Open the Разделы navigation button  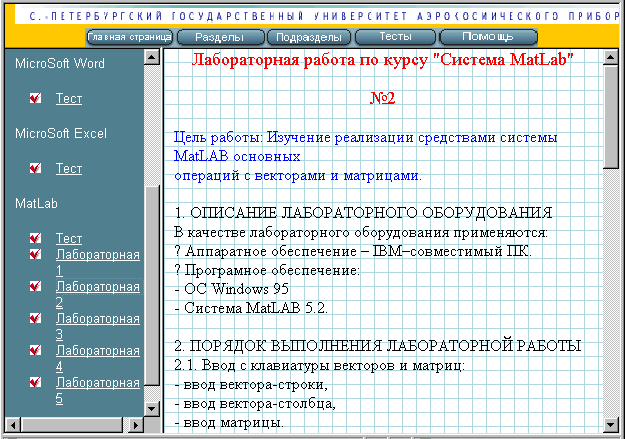(220, 37)
